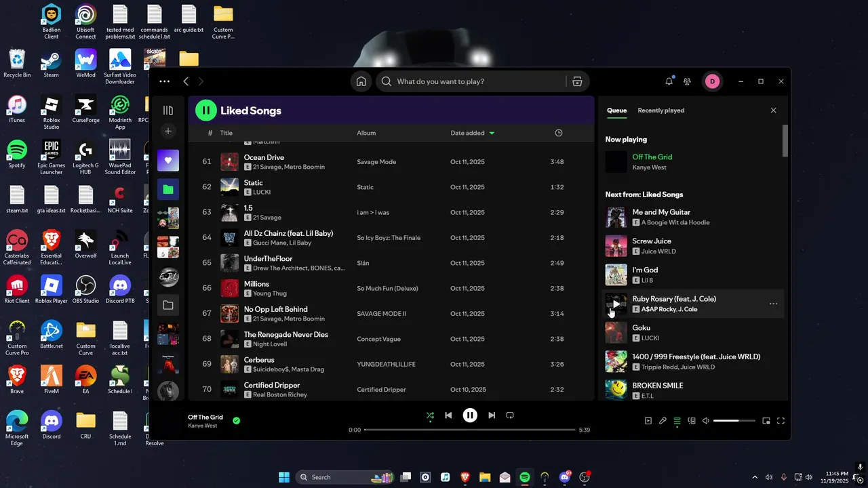Screen dimensions: 868x488
Task: Mute volume using the speaker icon
Action: pyautogui.click(x=706, y=421)
